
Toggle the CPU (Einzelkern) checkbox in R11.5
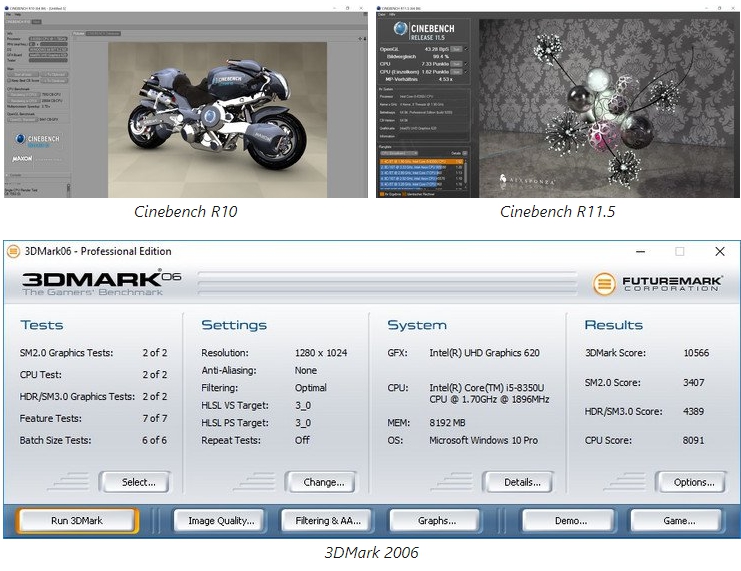click(466, 72)
